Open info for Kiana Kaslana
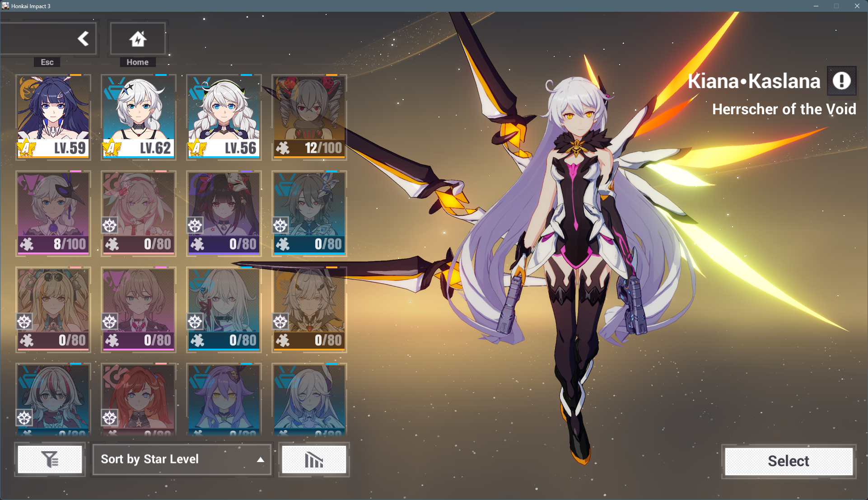This screenshot has height=500, width=868. point(841,81)
